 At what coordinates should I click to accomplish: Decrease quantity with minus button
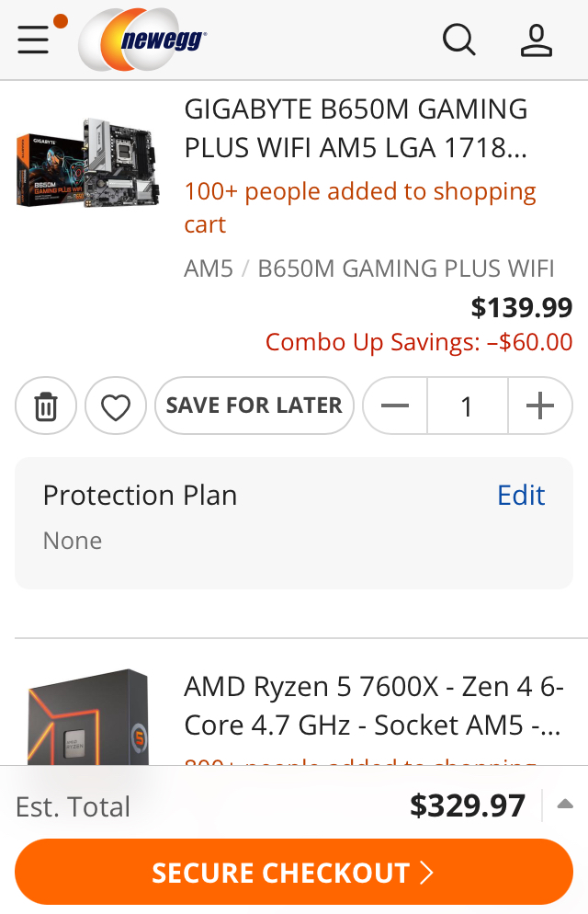point(395,406)
